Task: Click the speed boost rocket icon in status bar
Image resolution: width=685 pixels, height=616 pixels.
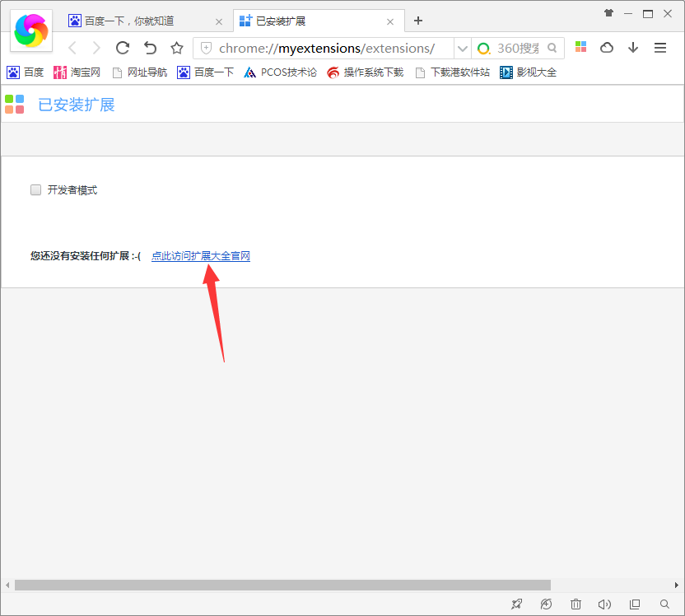Action: pyautogui.click(x=516, y=604)
